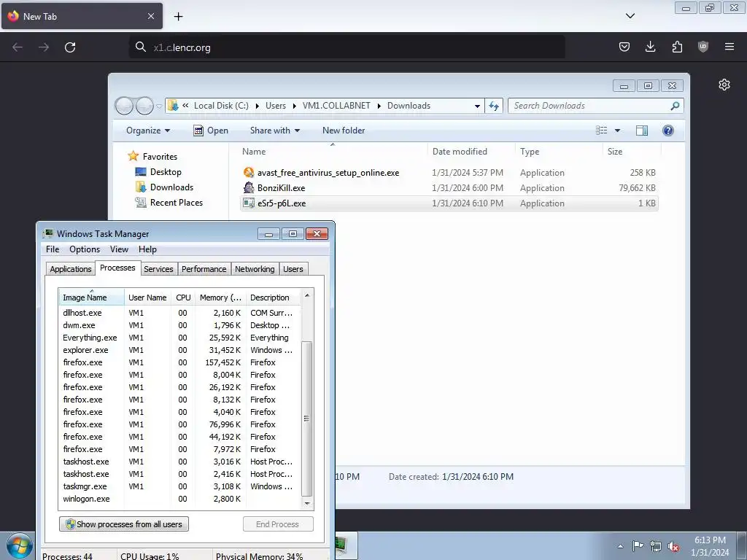The width and height of the screenshot is (747, 560).
Task: Select BonziKill.exe file
Action: click(449, 188)
